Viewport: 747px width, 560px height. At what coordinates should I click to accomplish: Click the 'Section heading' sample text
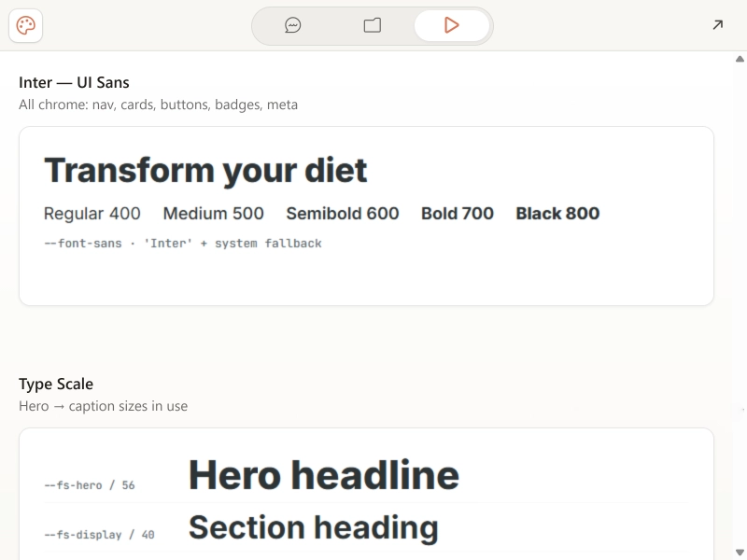[314, 527]
